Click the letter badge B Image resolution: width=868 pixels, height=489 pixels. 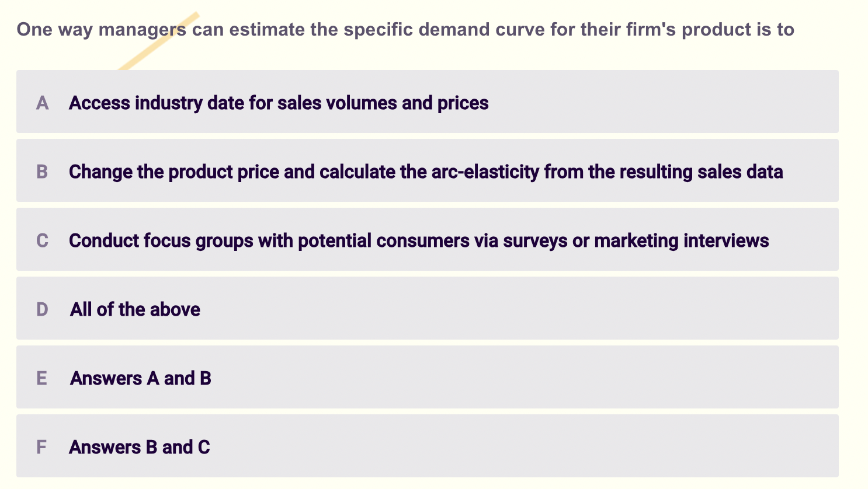click(x=42, y=172)
